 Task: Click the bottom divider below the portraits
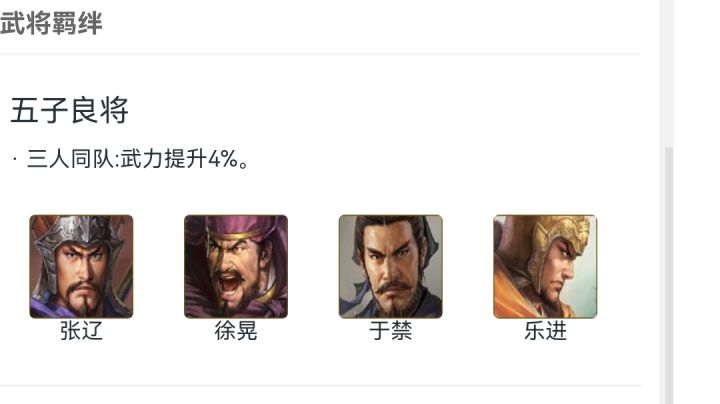321,386
